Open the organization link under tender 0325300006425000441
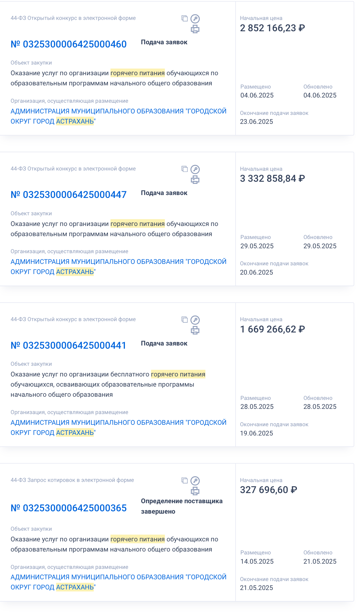 (x=119, y=427)
